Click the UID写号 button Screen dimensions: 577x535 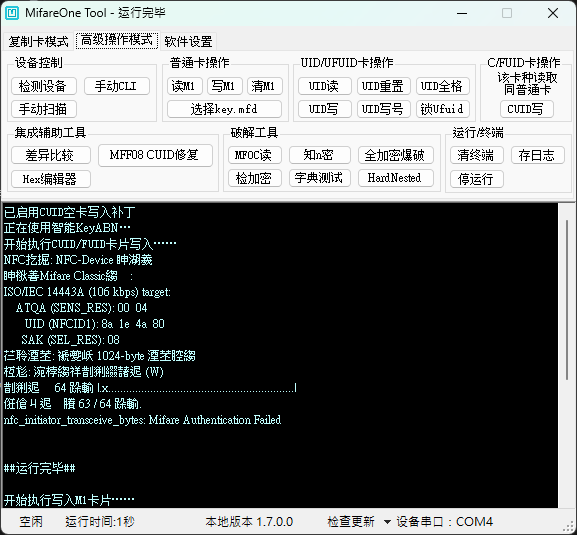tap(383, 109)
